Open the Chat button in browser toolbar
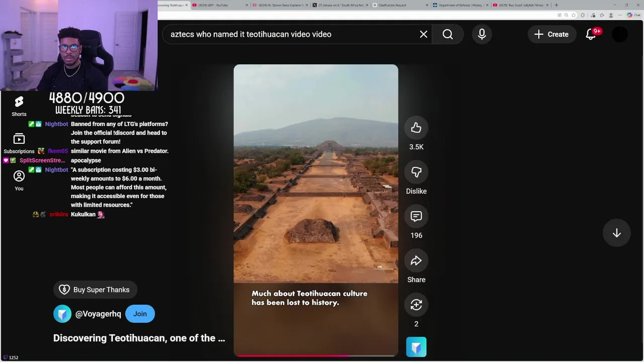Image resolution: width=644 pixels, height=362 pixels. 633,15
